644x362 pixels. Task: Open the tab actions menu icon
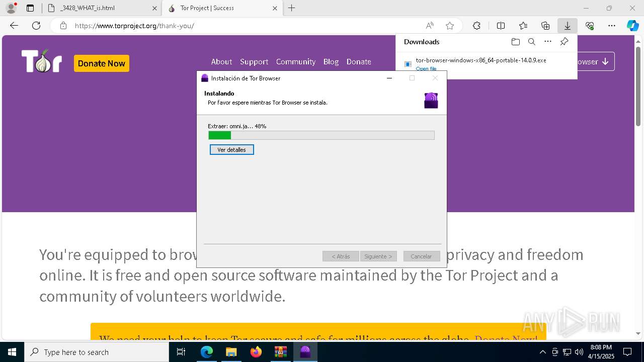click(x=30, y=8)
